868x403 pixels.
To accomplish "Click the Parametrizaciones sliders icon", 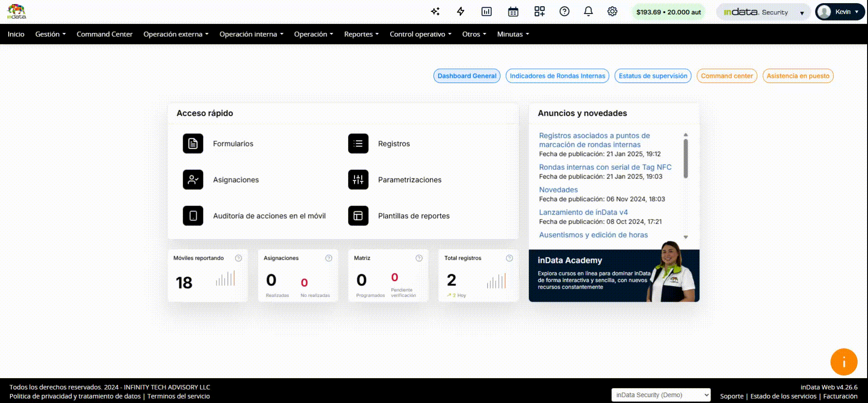I will point(358,180).
